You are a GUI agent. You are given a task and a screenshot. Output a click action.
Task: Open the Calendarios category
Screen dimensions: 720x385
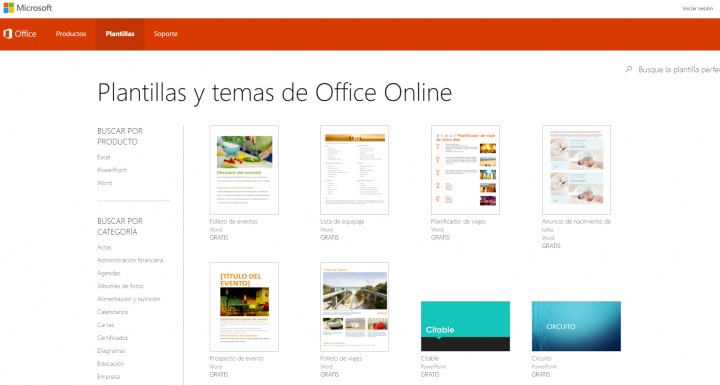[112, 311]
